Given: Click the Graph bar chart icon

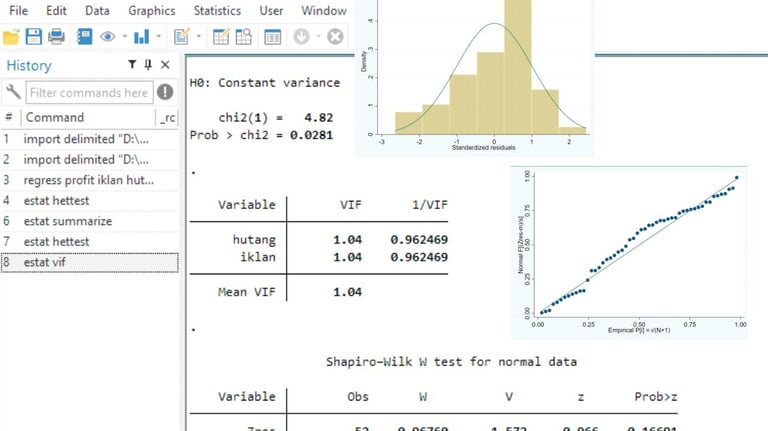Looking at the screenshot, I should pyautogui.click(x=142, y=37).
